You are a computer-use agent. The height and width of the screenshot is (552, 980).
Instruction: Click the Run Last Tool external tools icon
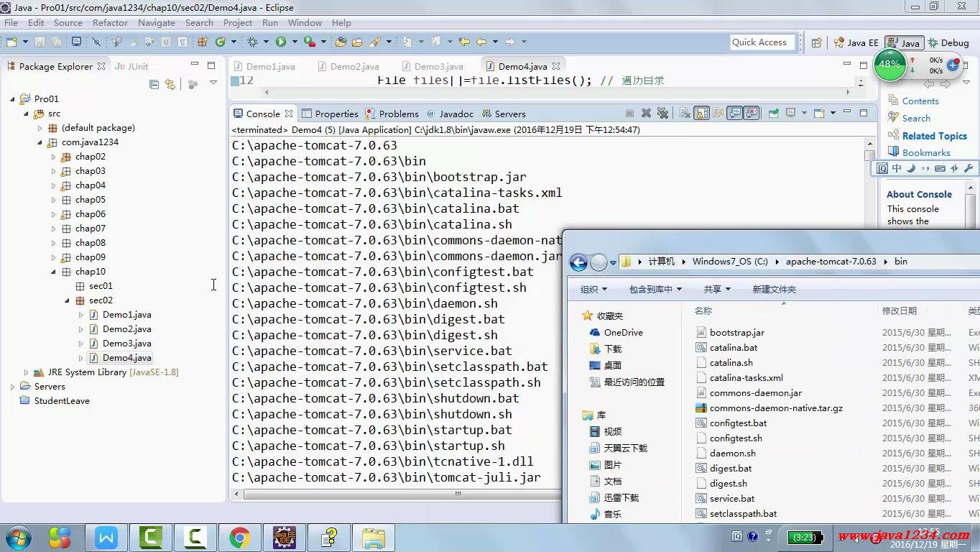coord(309,42)
